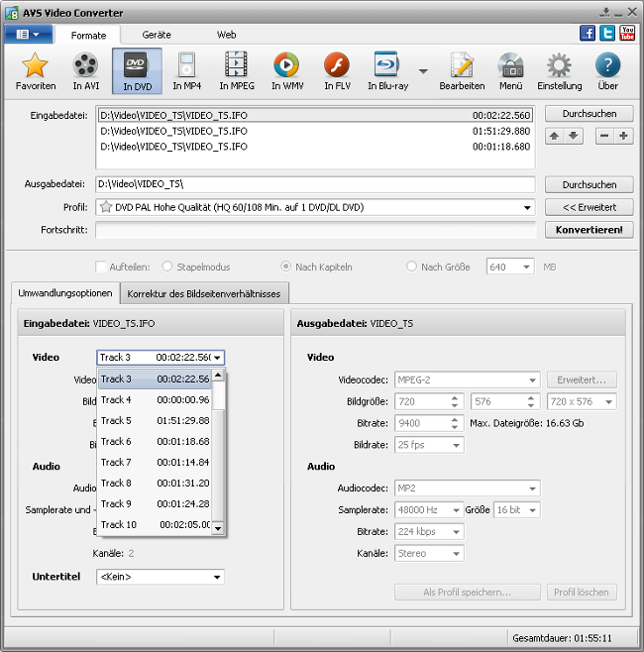This screenshot has height=652, width=644.
Task: Open the Kanäle Stereo dropdown
Action: coord(429,553)
